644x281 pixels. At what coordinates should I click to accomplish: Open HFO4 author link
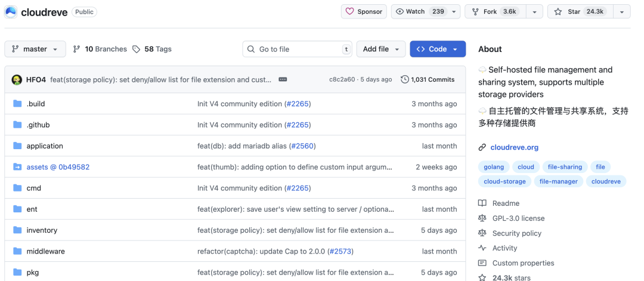pyautogui.click(x=36, y=80)
